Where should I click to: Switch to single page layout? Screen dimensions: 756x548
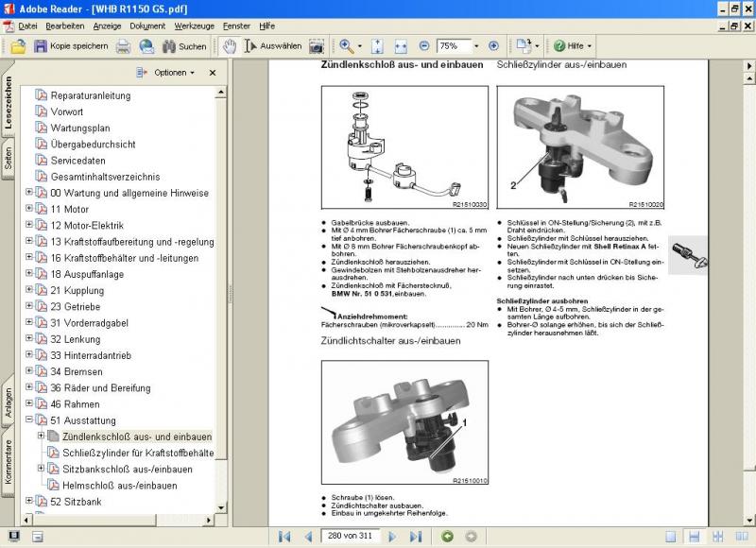coord(671,537)
